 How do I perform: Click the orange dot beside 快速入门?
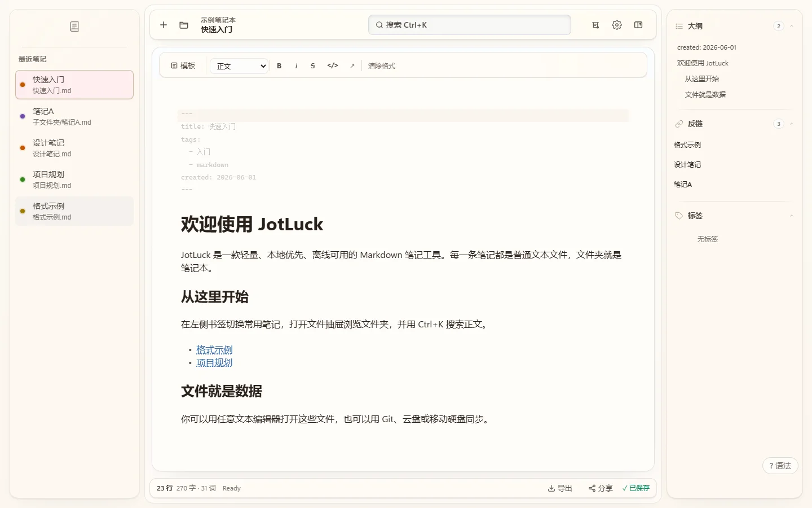pos(23,85)
